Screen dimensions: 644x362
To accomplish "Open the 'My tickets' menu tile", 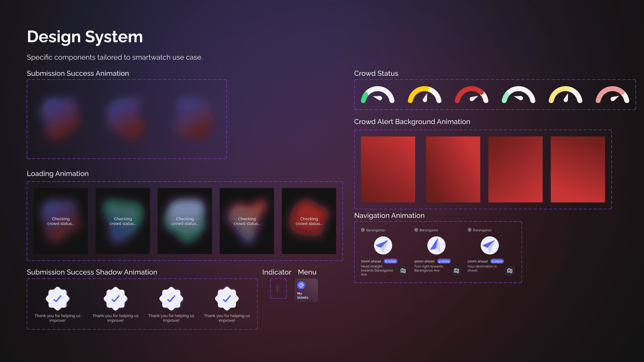I will tap(306, 290).
